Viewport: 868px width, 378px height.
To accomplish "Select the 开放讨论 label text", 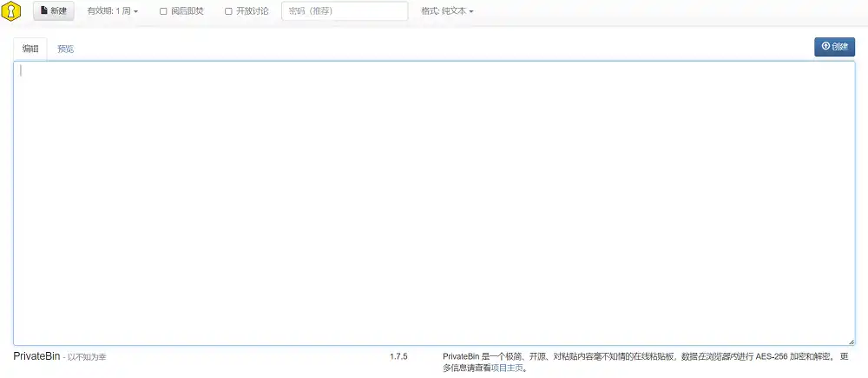I will [x=252, y=11].
